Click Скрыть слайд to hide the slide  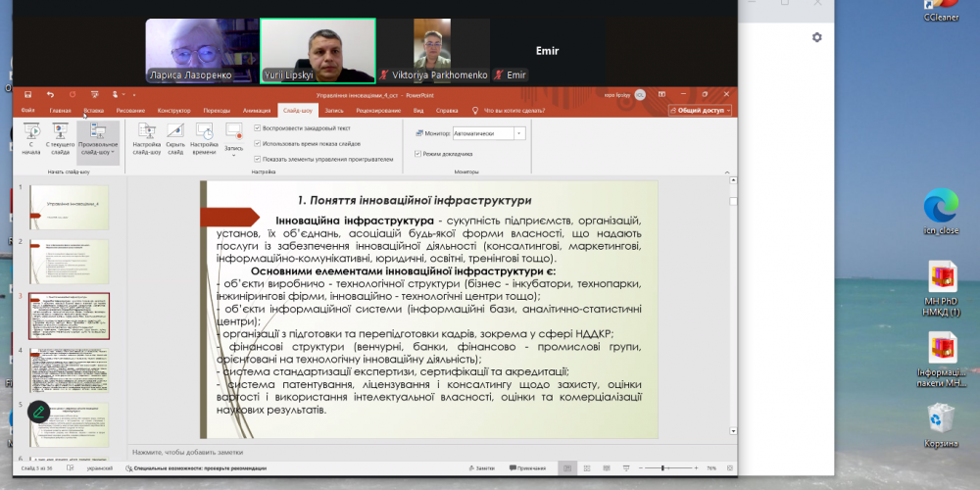[x=175, y=139]
